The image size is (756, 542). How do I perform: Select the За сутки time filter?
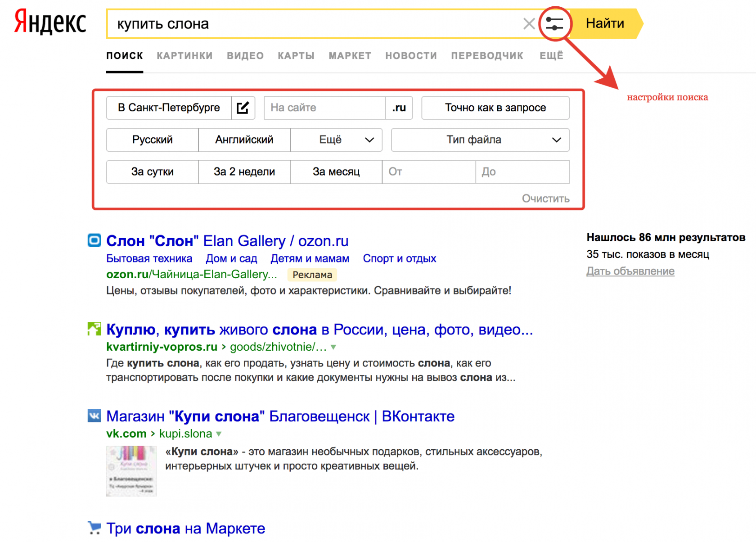coord(153,172)
